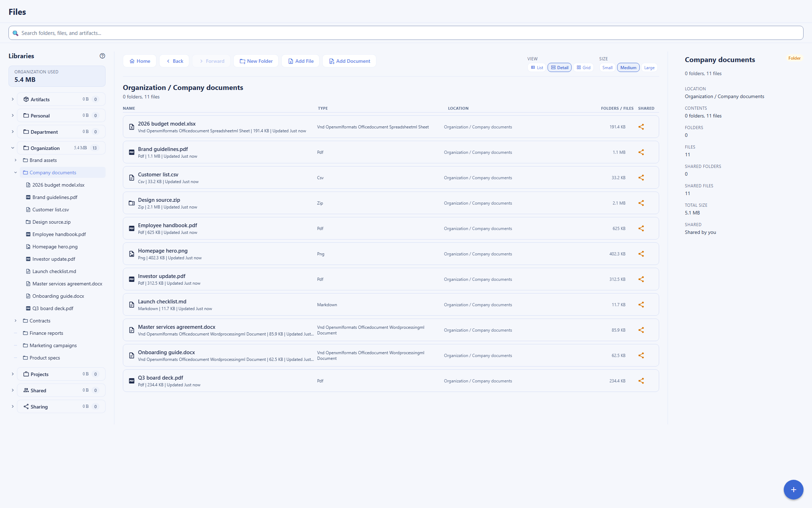Open the Shared library
The image size is (812, 508).
pyautogui.click(x=61, y=391)
